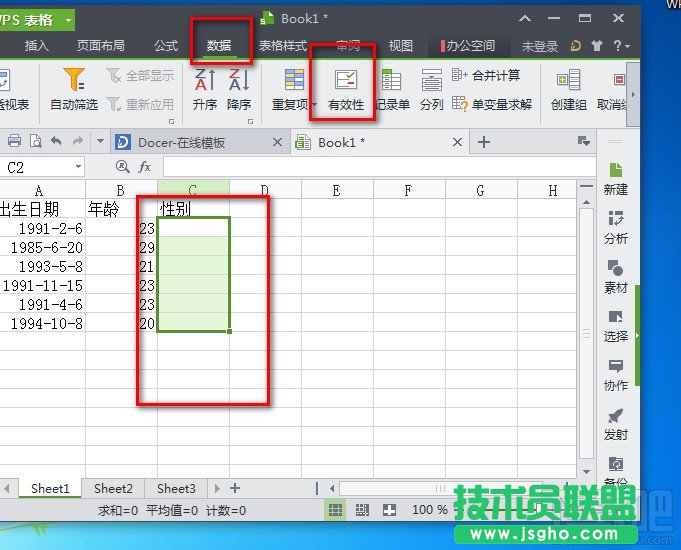This screenshot has width=681, height=550.
Task: Open the 插入 ribbon tab
Action: tap(36, 46)
